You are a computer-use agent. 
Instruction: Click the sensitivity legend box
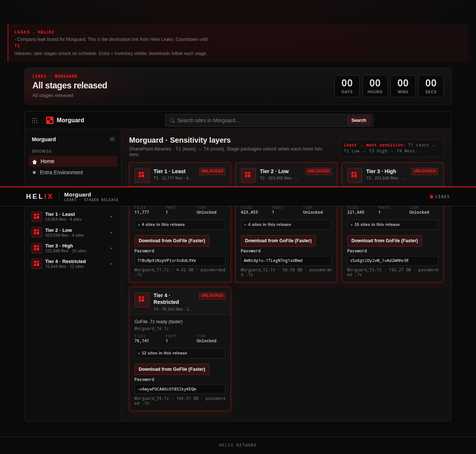click(392, 148)
